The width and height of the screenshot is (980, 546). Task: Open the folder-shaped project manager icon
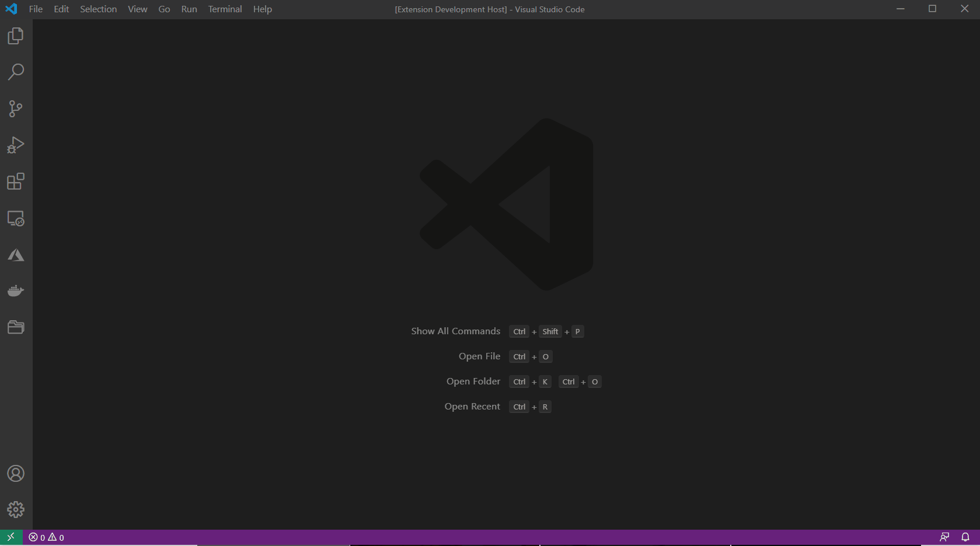coord(16,327)
